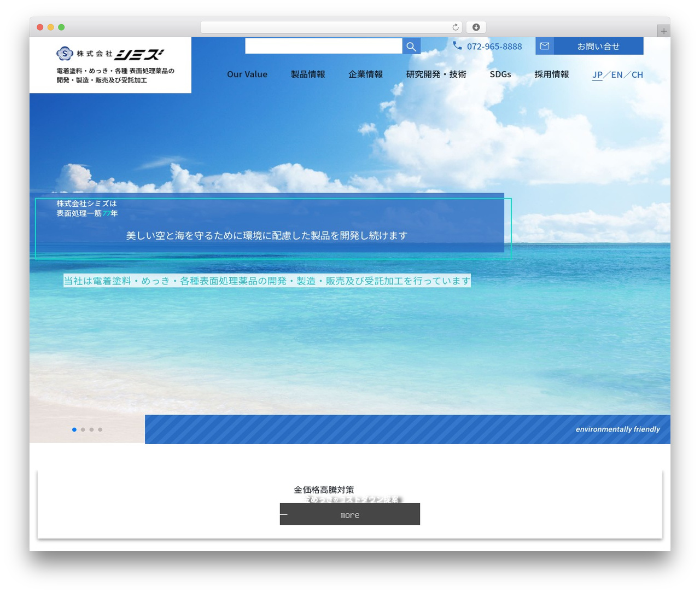This screenshot has width=700, height=593.
Task: Select the third slider dot
Action: coord(91,429)
